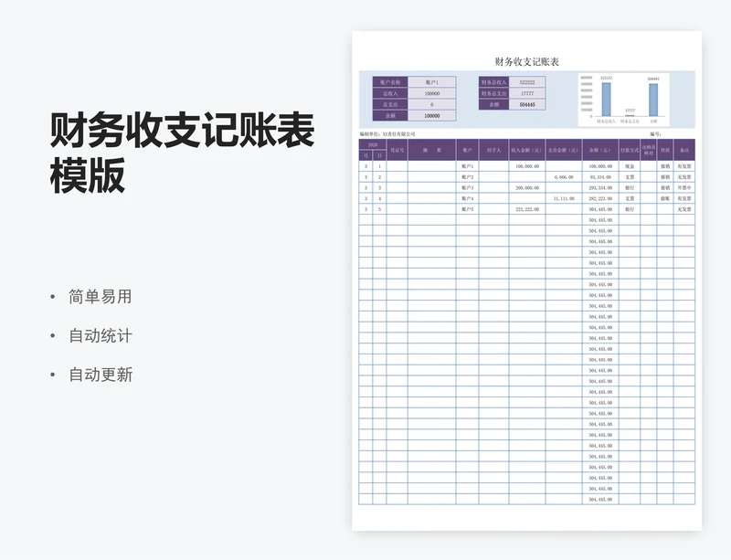The image size is (731, 560).
Task: Select the 282,223.00 balance cell
Action: point(600,198)
